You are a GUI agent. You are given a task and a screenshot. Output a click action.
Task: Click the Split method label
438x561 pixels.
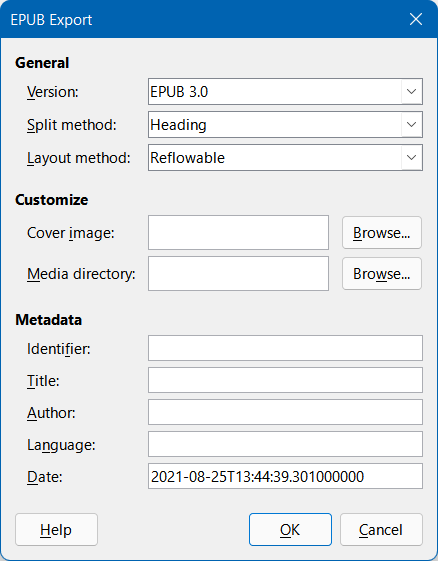pos(72,125)
